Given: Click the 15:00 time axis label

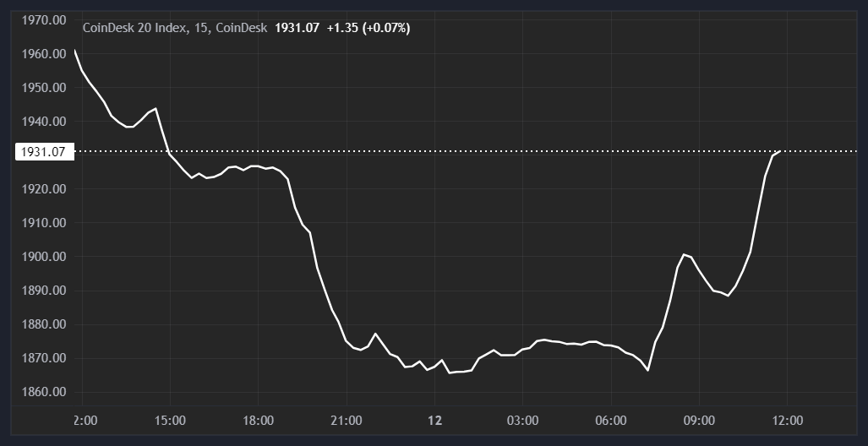Looking at the screenshot, I should 170,421.
